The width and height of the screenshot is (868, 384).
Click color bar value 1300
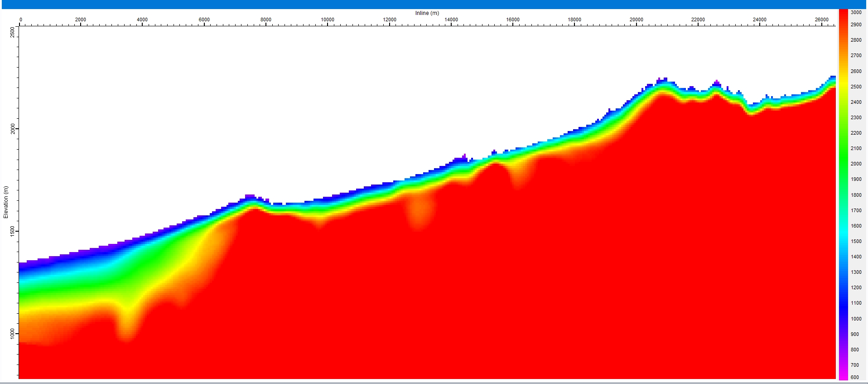[856, 272]
